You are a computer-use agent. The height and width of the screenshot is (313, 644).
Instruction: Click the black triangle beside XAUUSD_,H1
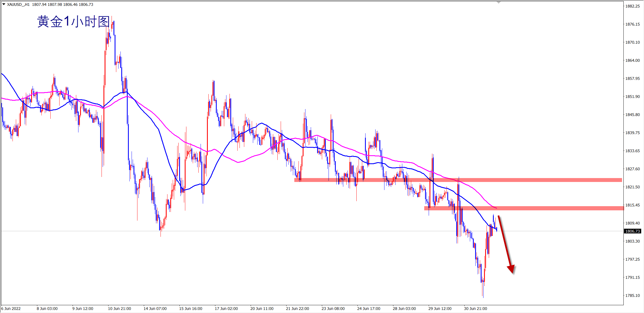tap(4, 4)
